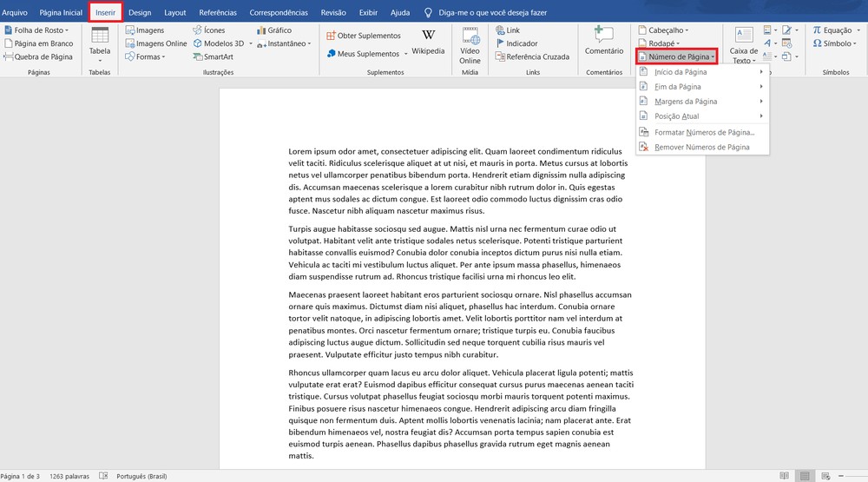Insert a Página em Branco

(x=39, y=43)
